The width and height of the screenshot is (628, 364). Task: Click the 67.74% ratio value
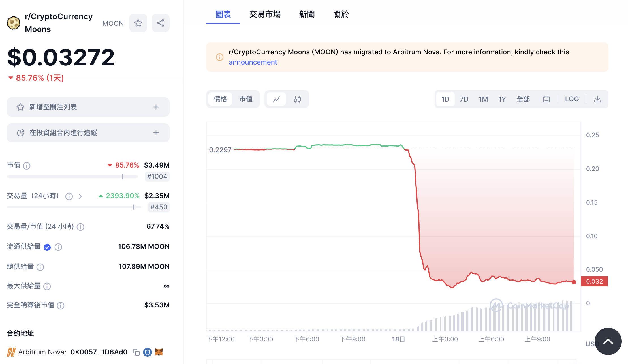[158, 226]
